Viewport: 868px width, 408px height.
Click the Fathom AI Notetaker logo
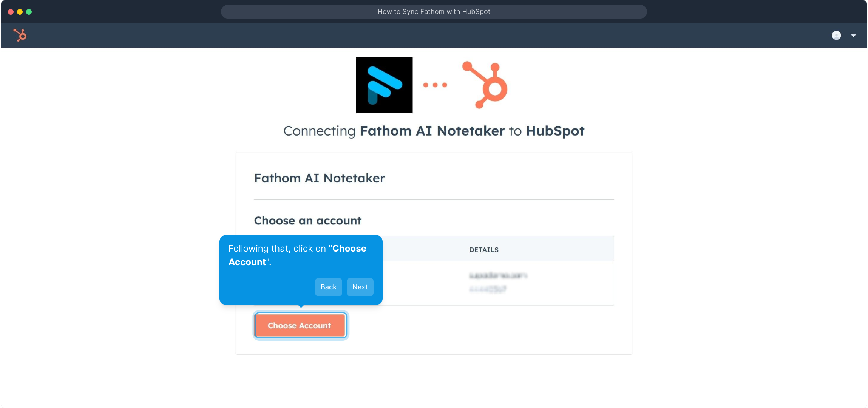click(x=384, y=85)
